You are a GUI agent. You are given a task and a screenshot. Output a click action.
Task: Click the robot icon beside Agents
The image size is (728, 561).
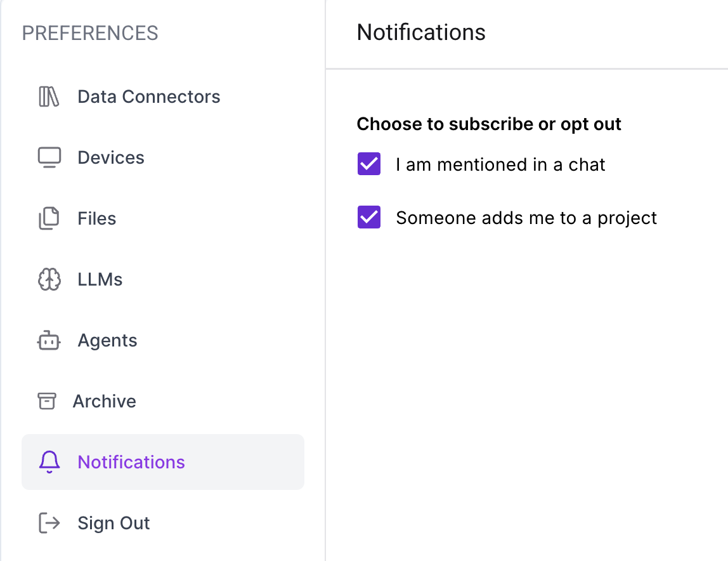(49, 341)
